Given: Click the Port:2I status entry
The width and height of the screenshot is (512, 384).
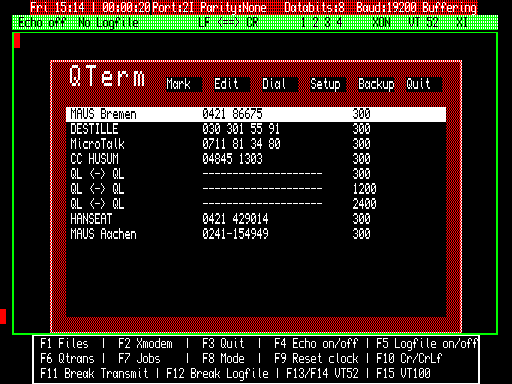Looking at the screenshot, I should coord(173,7).
